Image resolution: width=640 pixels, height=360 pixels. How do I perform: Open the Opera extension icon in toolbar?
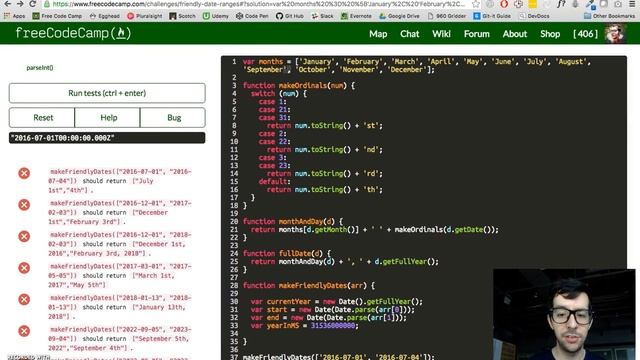504,4
